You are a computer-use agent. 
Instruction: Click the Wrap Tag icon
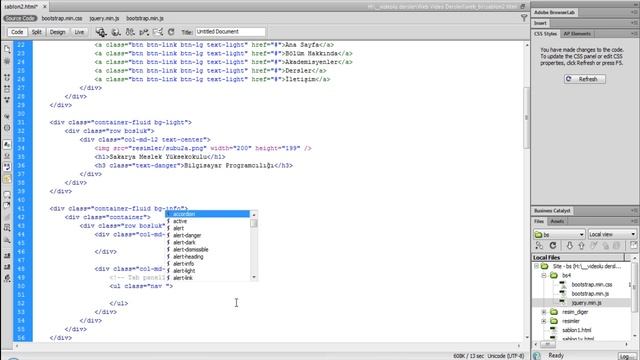(x=7, y=217)
